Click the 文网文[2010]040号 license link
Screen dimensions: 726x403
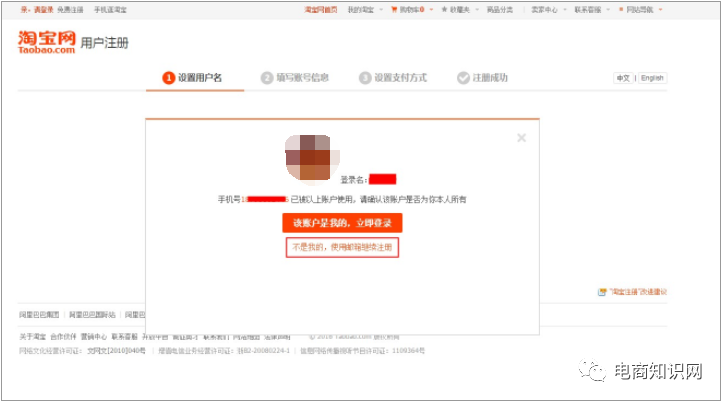click(116, 351)
